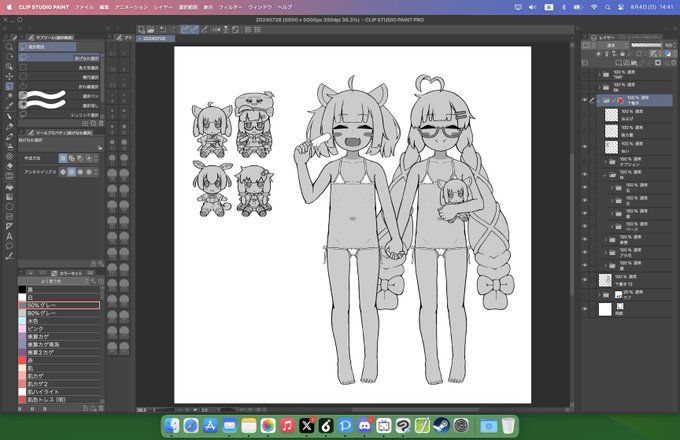Image resolution: width=680 pixels, height=440 pixels.
Task: Collapse the 体 layer folder
Action: [605, 175]
